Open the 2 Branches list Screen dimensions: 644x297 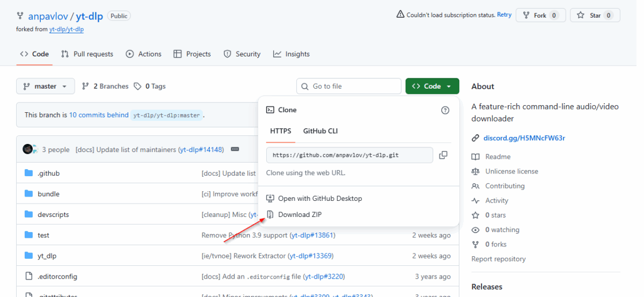coord(105,86)
